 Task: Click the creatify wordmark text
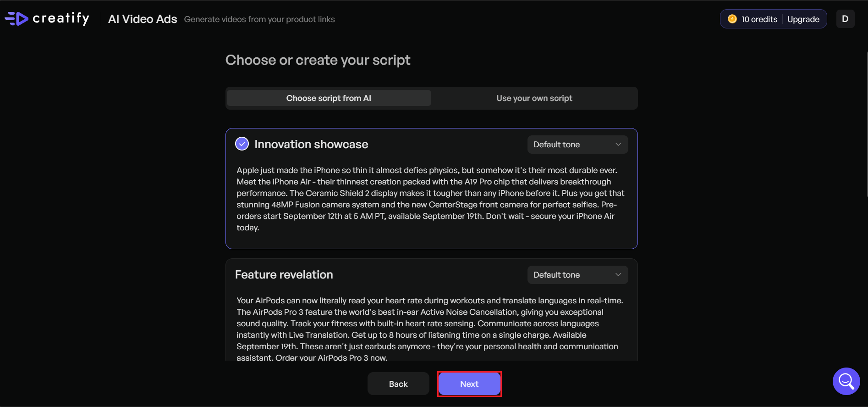61,18
